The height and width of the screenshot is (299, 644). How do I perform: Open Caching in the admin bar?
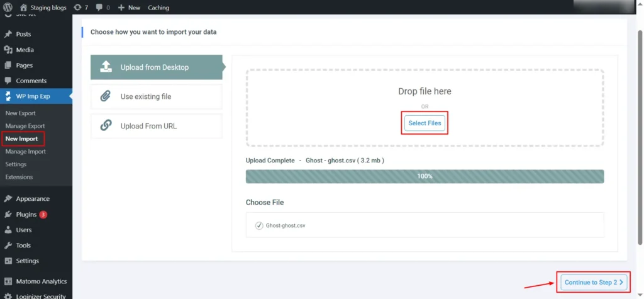click(x=158, y=8)
